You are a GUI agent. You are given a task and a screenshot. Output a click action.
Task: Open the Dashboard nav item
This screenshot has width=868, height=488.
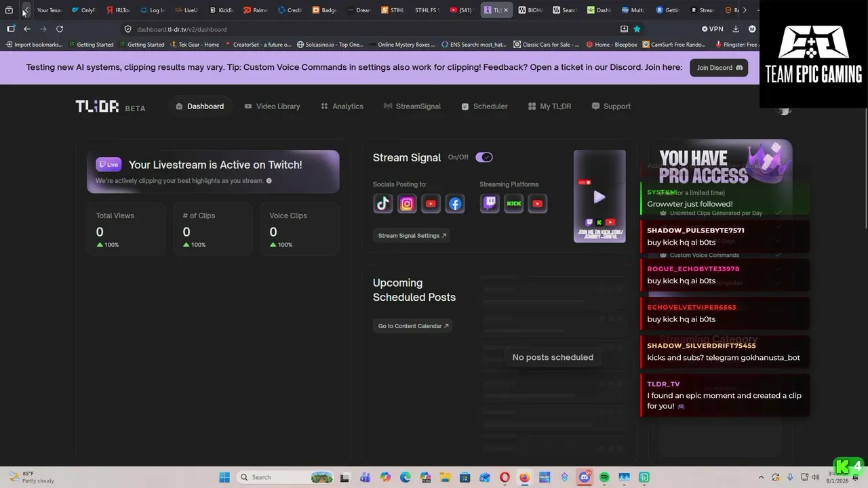(199, 106)
